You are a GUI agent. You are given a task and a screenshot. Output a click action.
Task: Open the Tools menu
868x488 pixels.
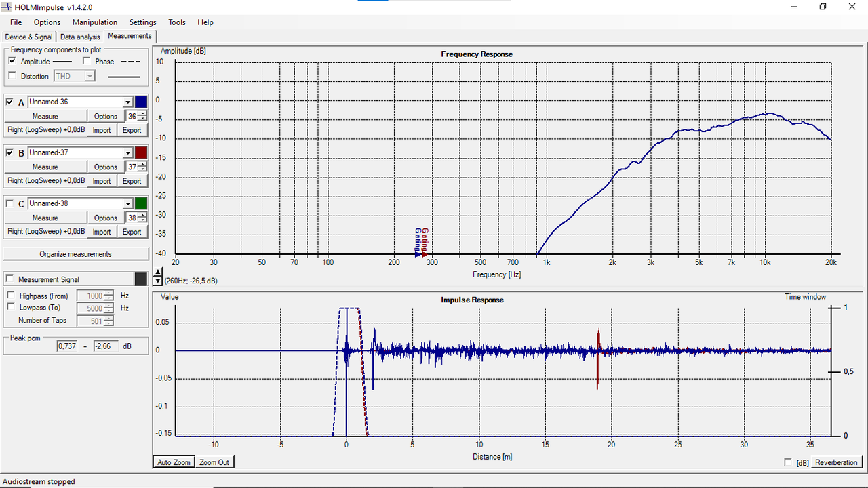pos(177,22)
